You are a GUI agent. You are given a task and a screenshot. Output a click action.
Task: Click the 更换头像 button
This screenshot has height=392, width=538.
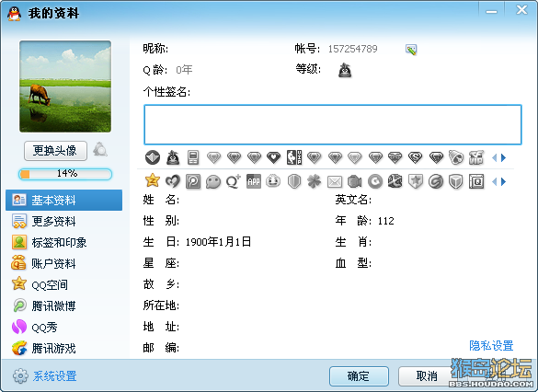(x=55, y=151)
